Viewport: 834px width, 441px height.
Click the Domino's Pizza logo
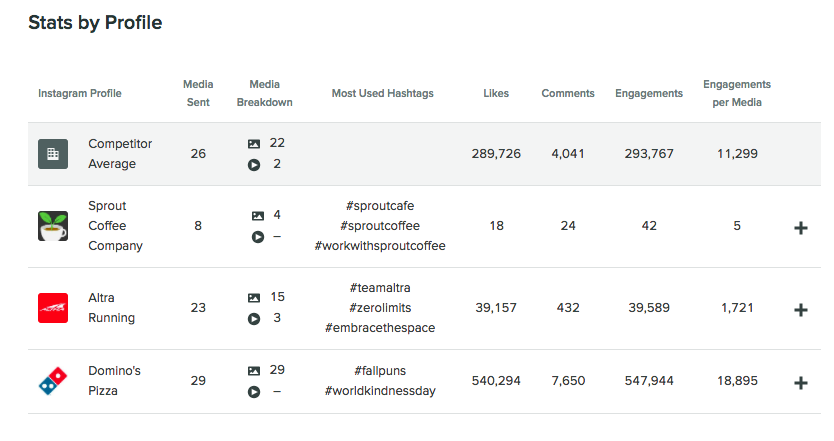click(x=53, y=381)
